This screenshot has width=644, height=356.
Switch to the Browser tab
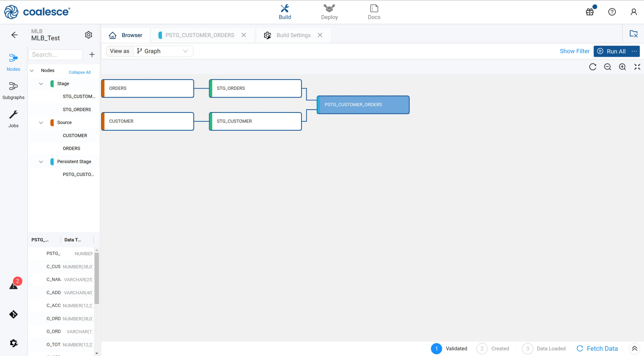point(126,35)
